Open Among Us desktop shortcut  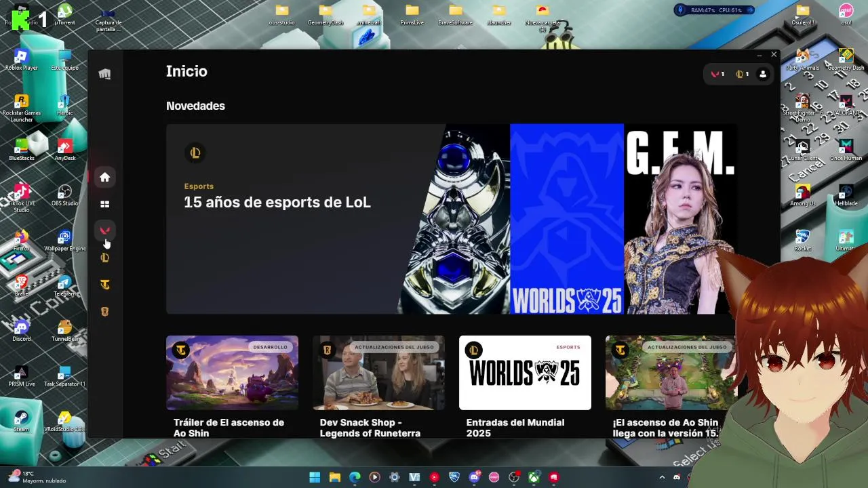coord(802,195)
